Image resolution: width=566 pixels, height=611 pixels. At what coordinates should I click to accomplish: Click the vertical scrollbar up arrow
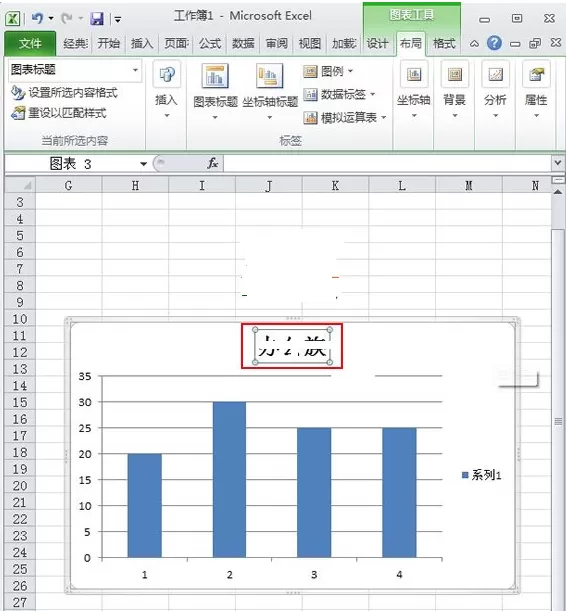tap(558, 192)
